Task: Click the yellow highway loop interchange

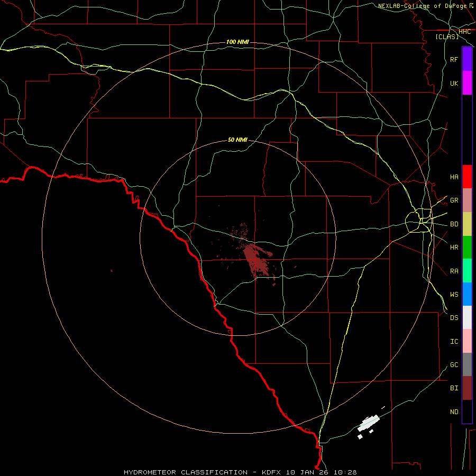Action: (x=419, y=221)
